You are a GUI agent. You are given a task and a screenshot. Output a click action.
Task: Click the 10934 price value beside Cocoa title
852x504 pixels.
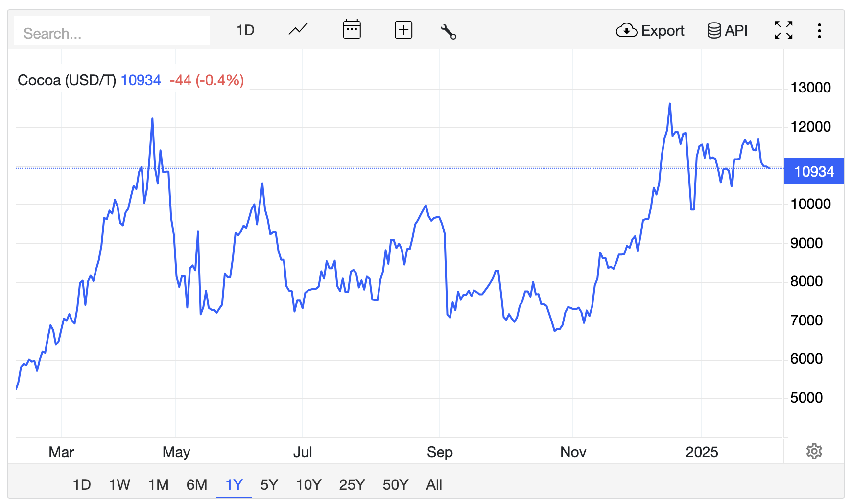[141, 80]
